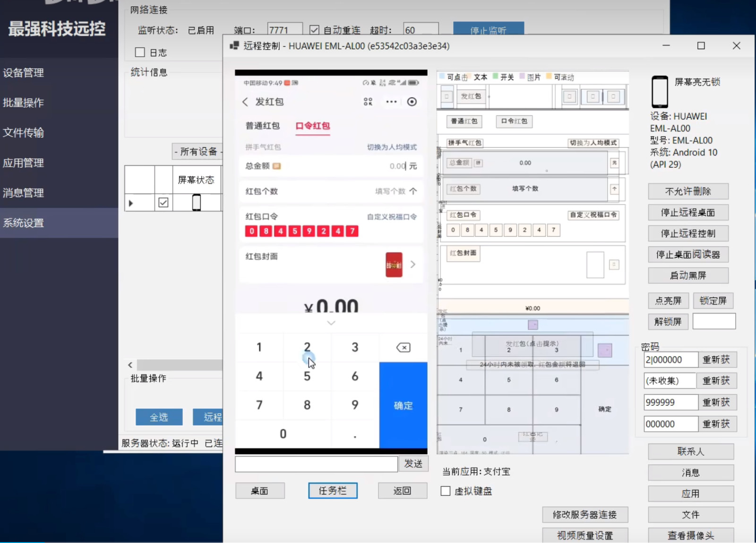Click the phone screen status icon in device row
Image resolution: width=756 pixels, height=543 pixels.
[197, 203]
